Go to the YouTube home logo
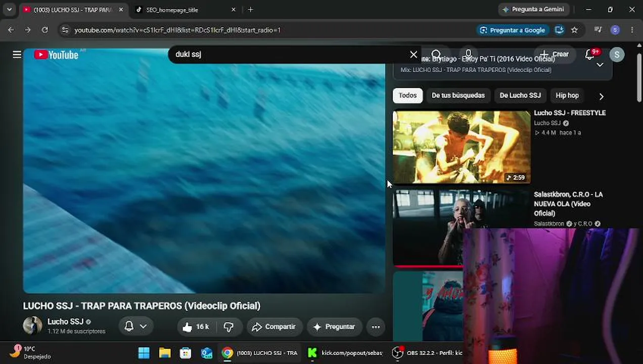The image size is (643, 364). 56,55
